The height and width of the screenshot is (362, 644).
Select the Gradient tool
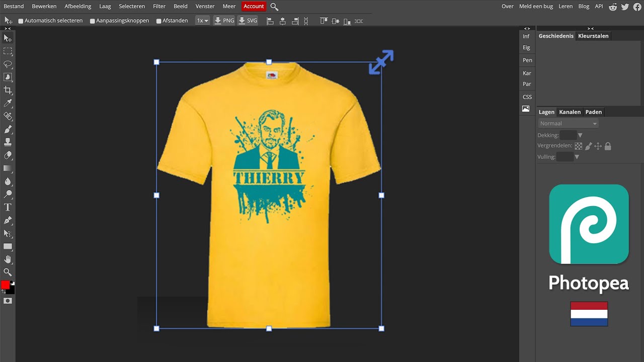coord(8,168)
